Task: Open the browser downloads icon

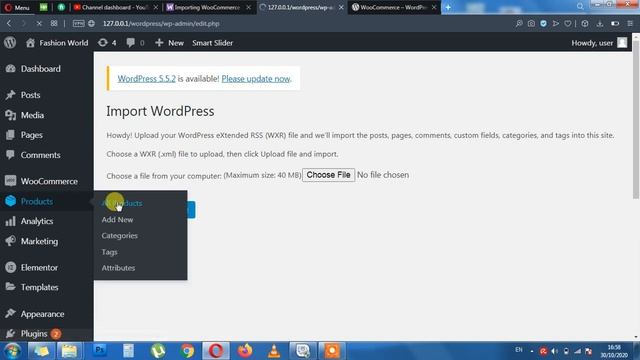Action: click(600, 24)
